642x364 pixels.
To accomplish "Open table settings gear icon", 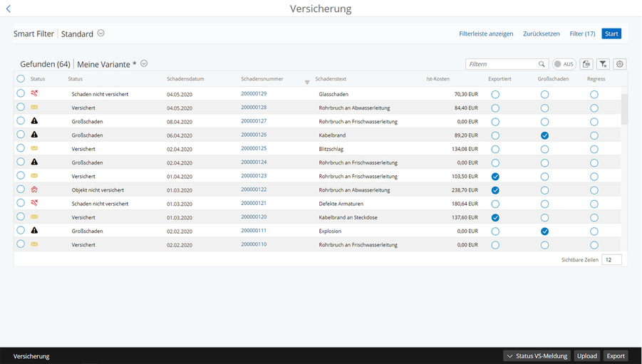I will point(620,64).
